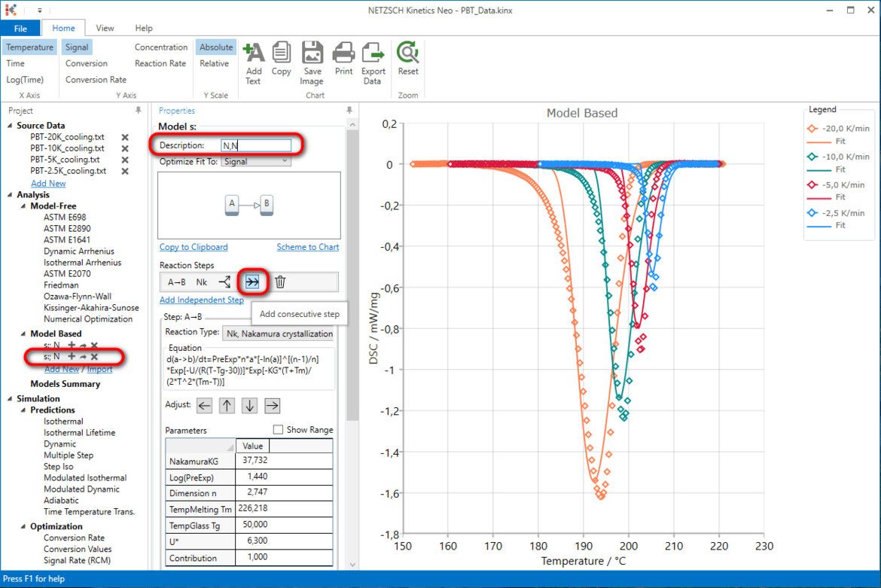Click the Copy to Clipboard link
This screenshot has width=881, height=588.
(x=194, y=247)
